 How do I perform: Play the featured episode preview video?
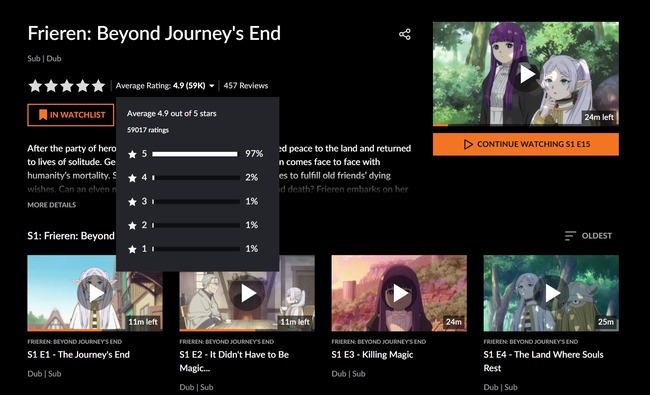(527, 75)
